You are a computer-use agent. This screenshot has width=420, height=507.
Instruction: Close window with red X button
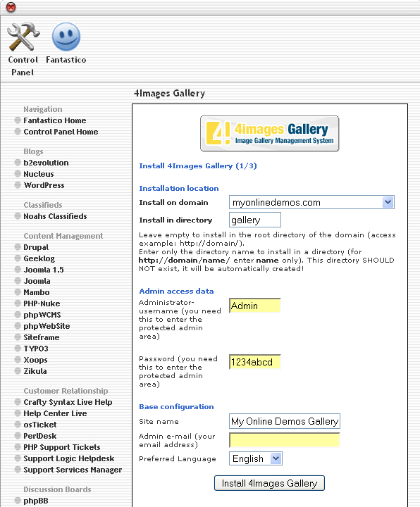[x=11, y=7]
